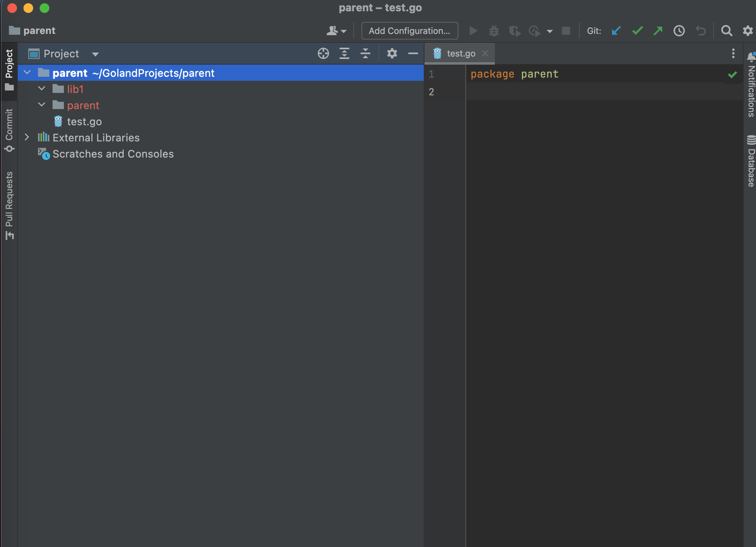756x547 pixels.
Task: Click Collapse All icon in Project panel
Action: pos(365,53)
